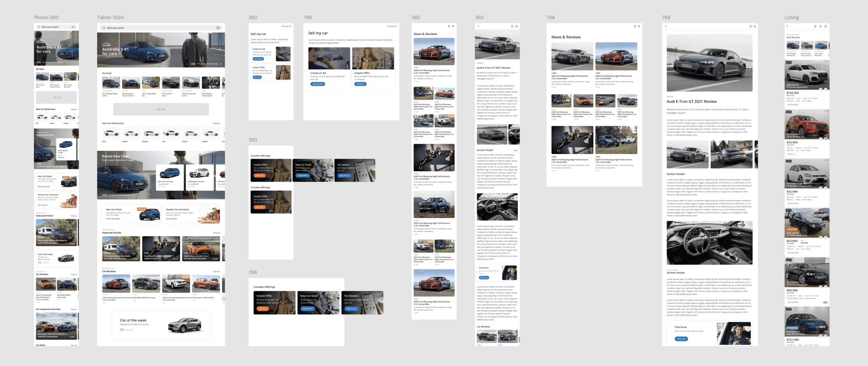This screenshot has width=868, height=366.
Task: Click the camera icon in Phone-360 search bar
Action: (73, 27)
